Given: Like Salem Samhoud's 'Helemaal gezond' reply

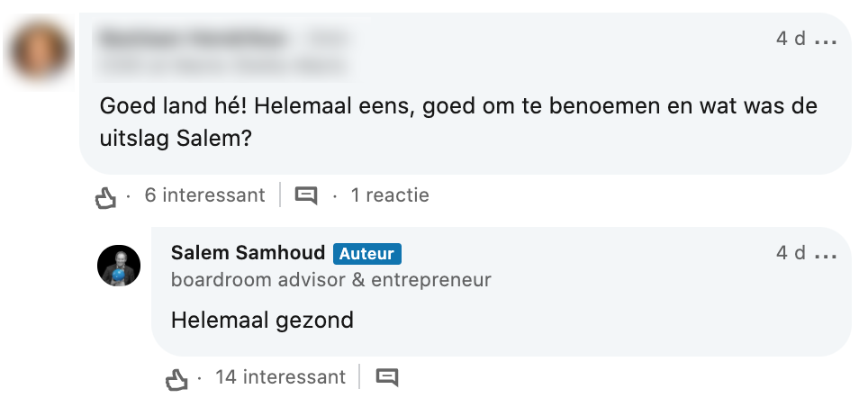Looking at the screenshot, I should (176, 378).
